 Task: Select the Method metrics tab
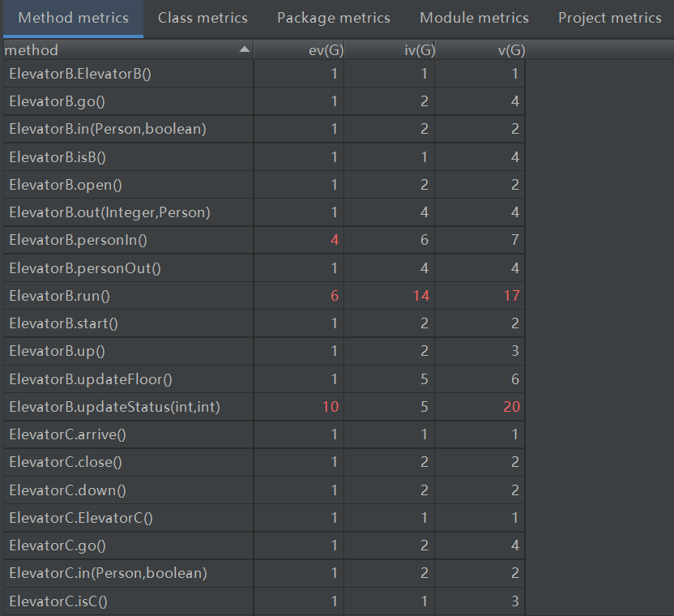point(73,18)
